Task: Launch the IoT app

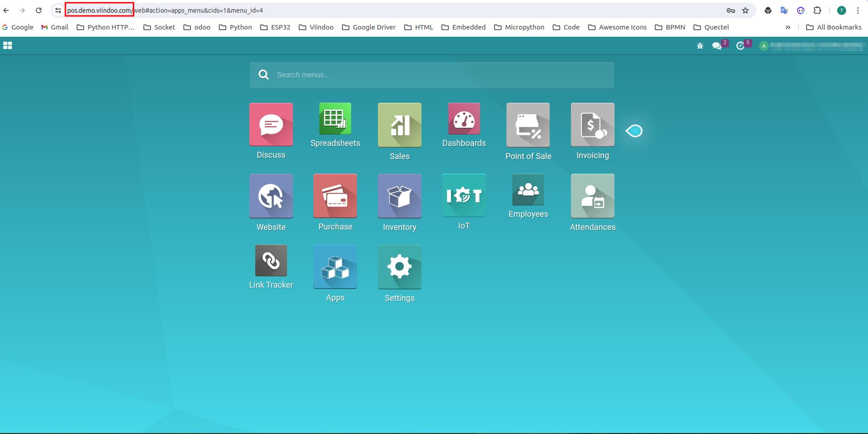Action: [464, 195]
